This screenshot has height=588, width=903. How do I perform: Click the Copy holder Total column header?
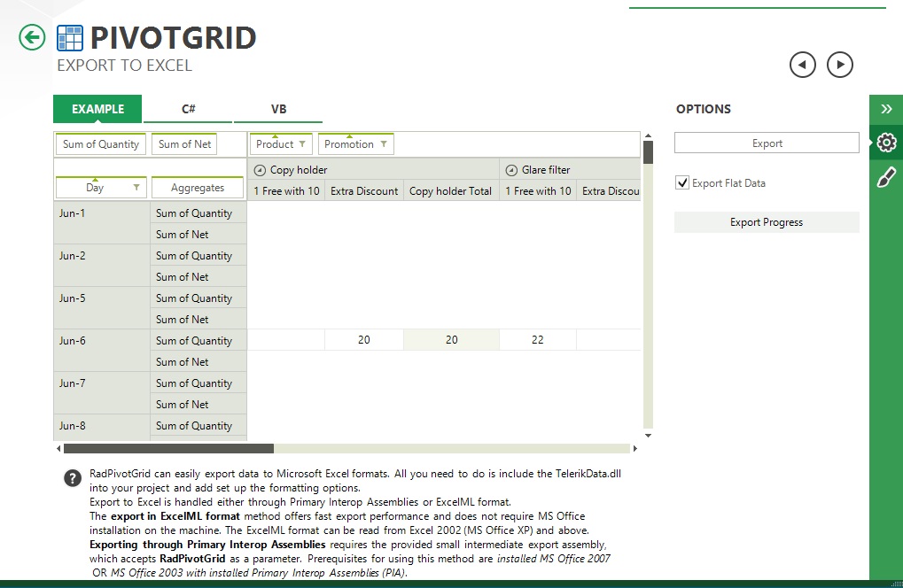pyautogui.click(x=450, y=191)
